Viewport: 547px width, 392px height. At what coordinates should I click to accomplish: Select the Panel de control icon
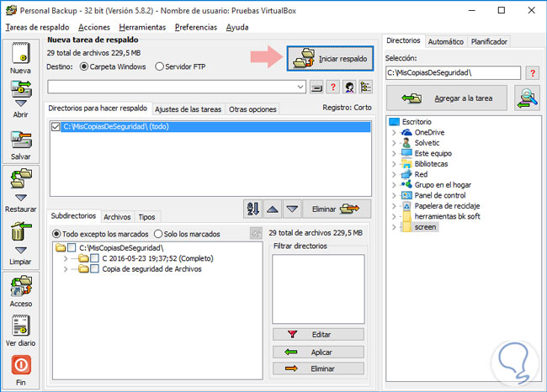(x=406, y=195)
